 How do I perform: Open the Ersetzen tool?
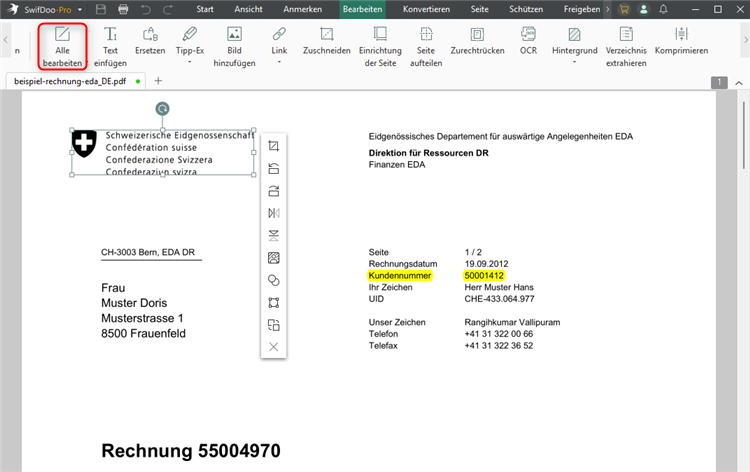[150, 41]
